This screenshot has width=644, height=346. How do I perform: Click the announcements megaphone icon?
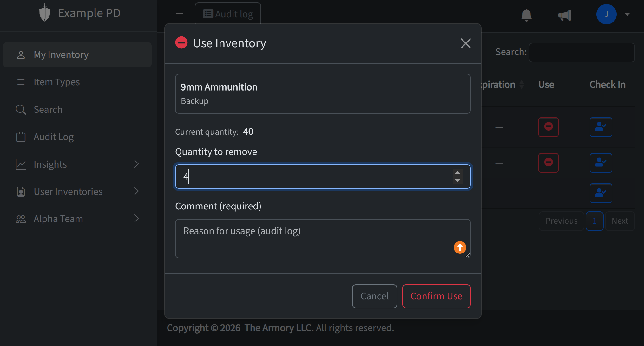tap(565, 15)
